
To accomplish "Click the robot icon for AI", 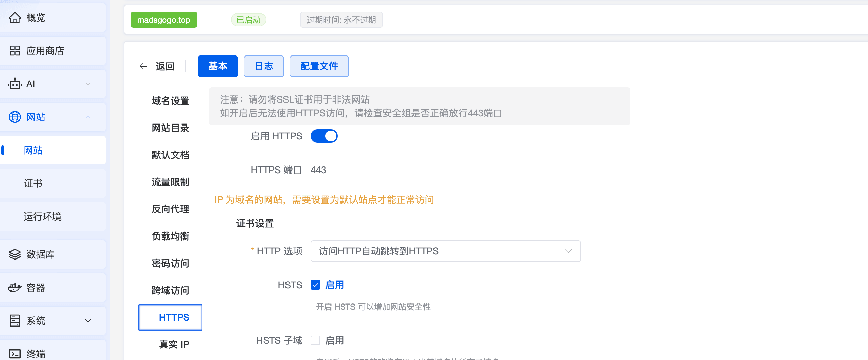I will point(15,84).
